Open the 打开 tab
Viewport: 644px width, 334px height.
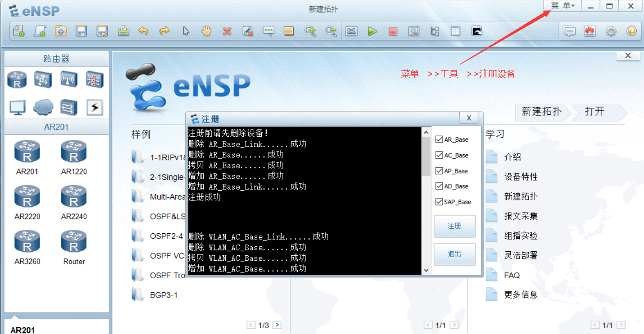[595, 111]
